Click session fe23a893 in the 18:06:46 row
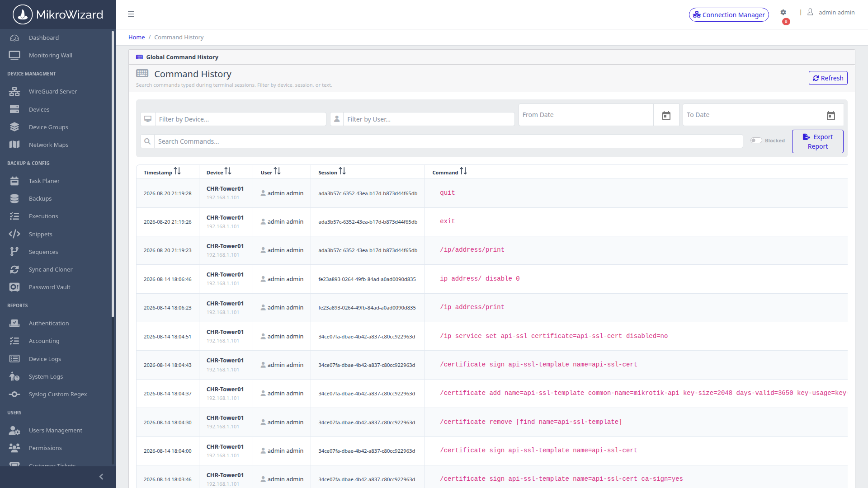This screenshot has height=488, width=868. [367, 279]
